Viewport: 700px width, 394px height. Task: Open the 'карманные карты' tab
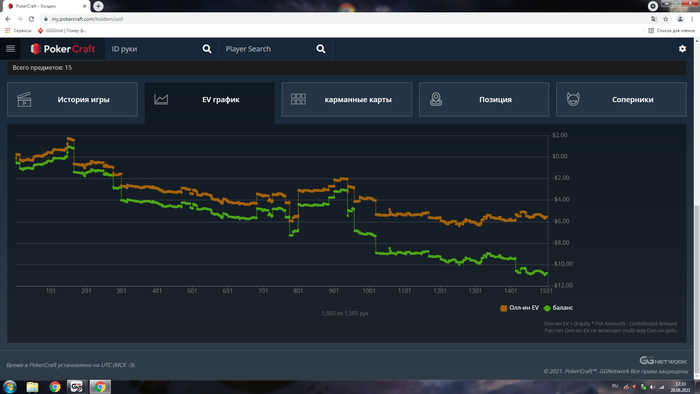coord(346,100)
